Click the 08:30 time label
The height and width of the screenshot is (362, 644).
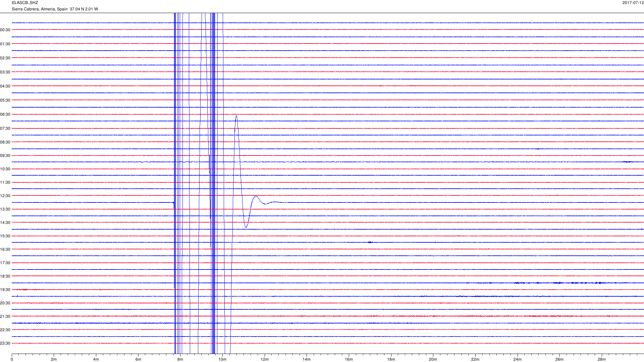[x=5, y=142]
